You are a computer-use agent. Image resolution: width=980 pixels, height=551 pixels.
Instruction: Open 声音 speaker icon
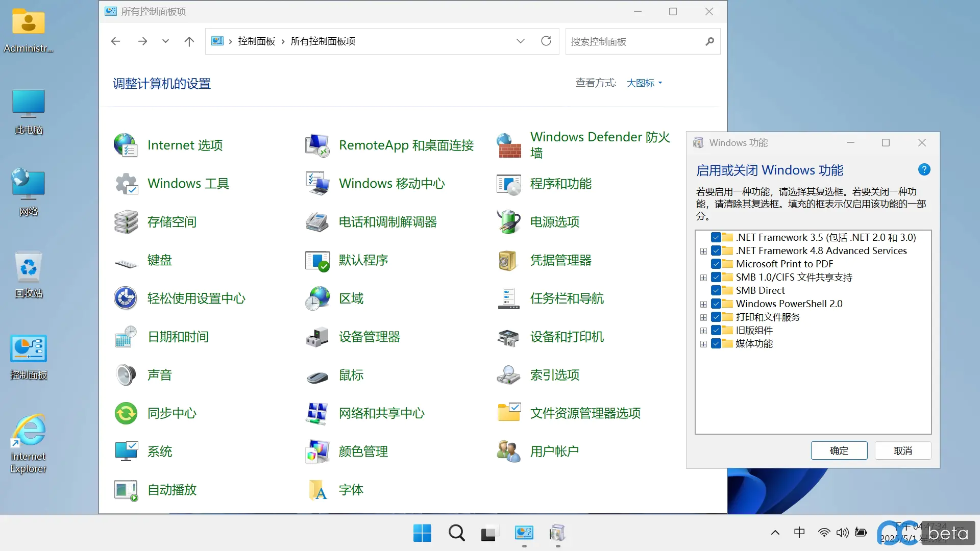click(126, 375)
